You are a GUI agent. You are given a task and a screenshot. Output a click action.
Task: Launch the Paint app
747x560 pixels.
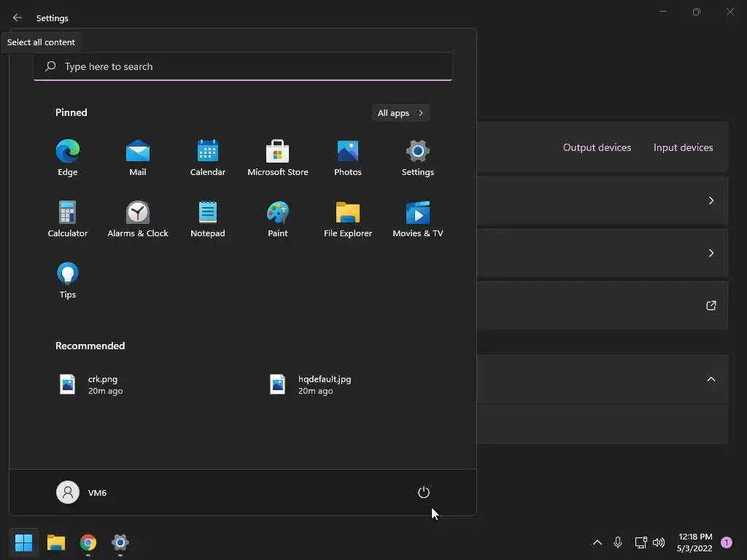278,219
